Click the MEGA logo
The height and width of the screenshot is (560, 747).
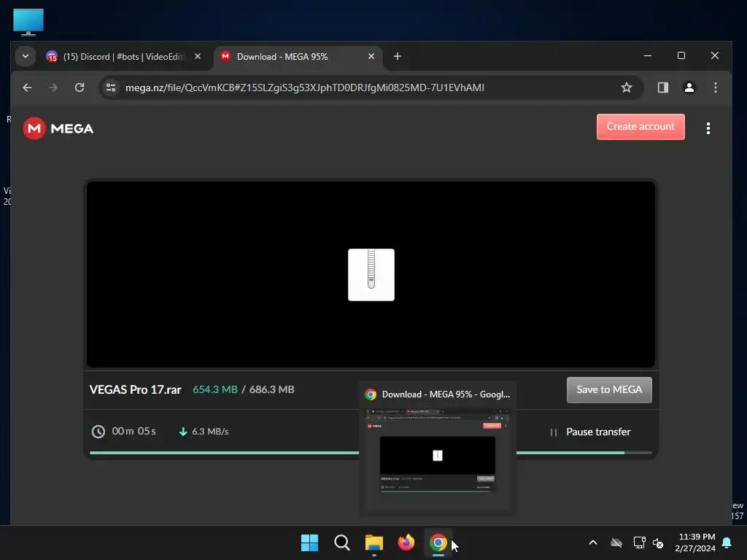(58, 128)
